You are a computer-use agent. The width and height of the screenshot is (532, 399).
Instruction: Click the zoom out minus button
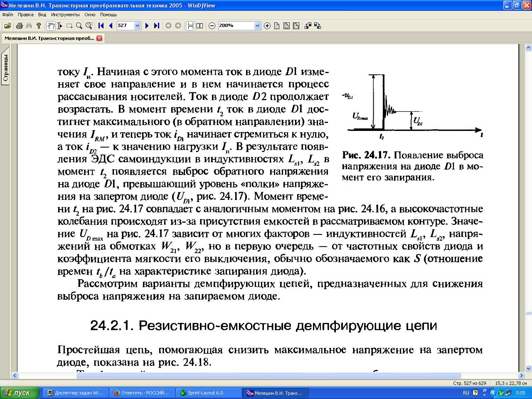point(212,26)
